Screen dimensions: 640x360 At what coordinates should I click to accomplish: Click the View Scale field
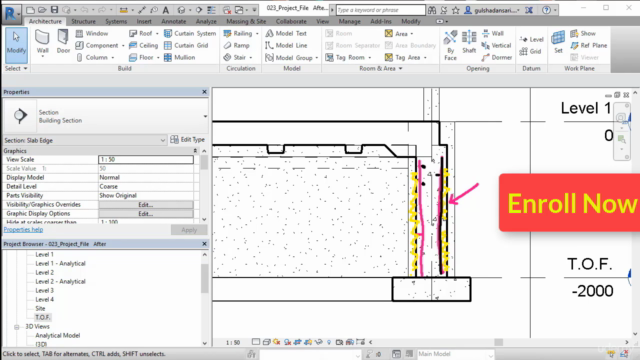pyautogui.click(x=146, y=159)
